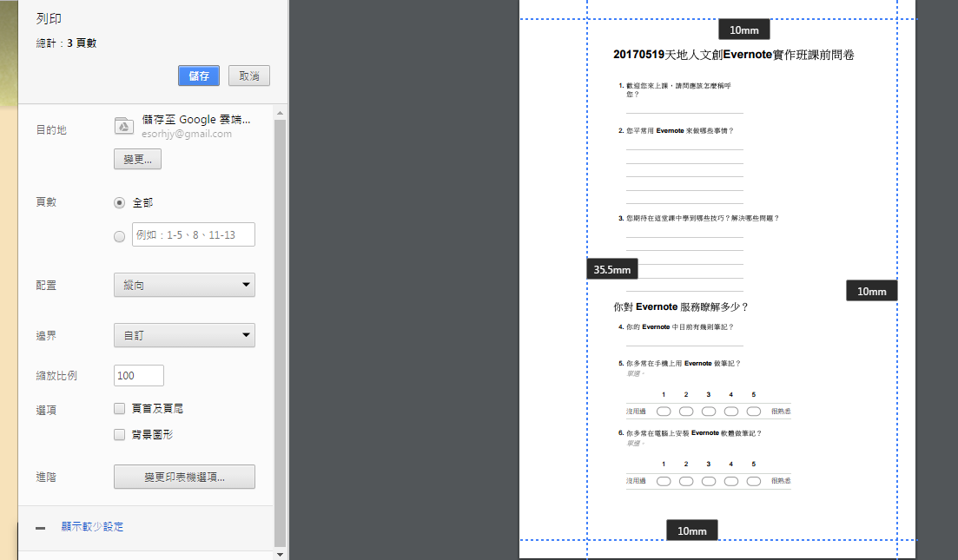Click option 4 bubble in question 6

pyautogui.click(x=731, y=481)
